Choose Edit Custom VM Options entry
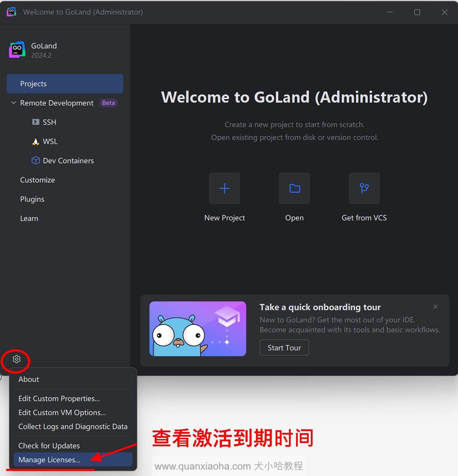 pos(73,412)
